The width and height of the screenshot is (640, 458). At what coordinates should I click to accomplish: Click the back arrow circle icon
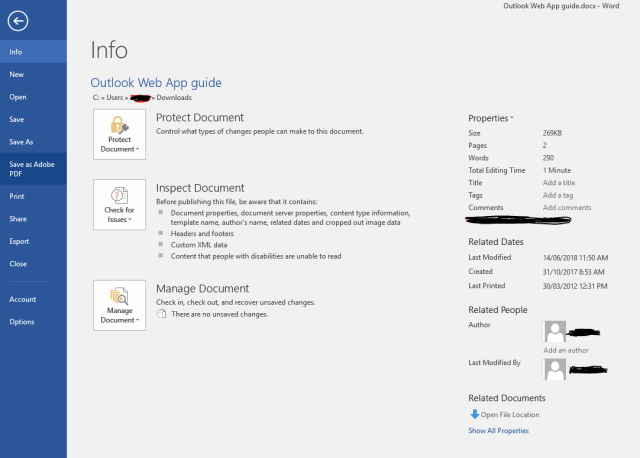coord(17,20)
